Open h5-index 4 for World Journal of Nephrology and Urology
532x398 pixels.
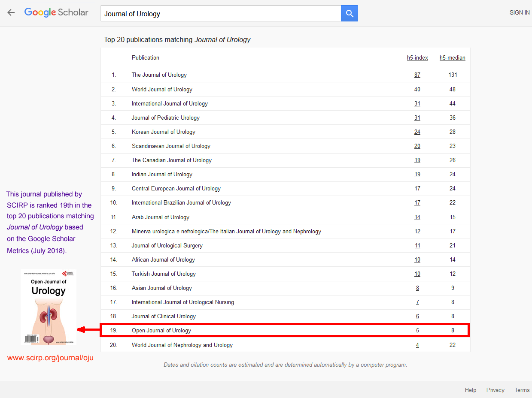coord(417,345)
